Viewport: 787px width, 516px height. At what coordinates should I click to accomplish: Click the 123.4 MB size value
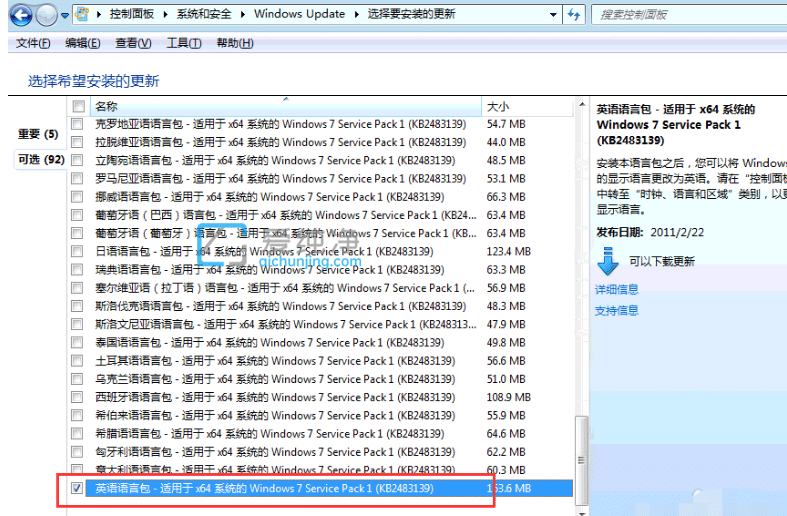pos(508,251)
